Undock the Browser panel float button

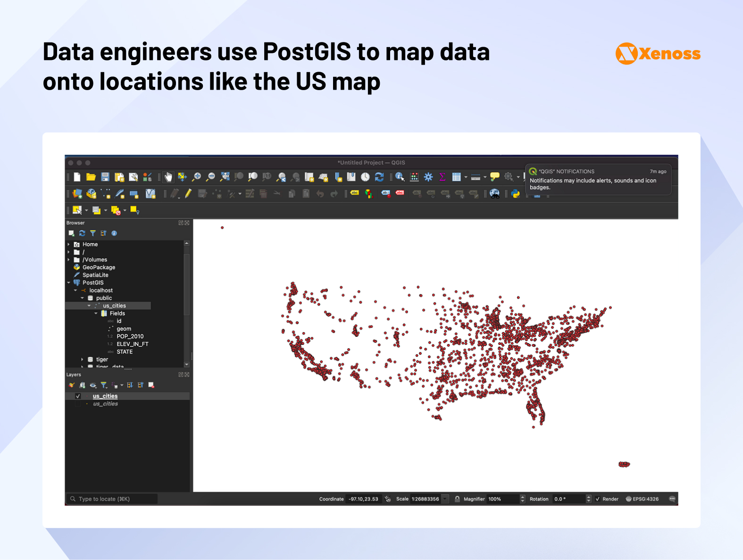point(181,223)
